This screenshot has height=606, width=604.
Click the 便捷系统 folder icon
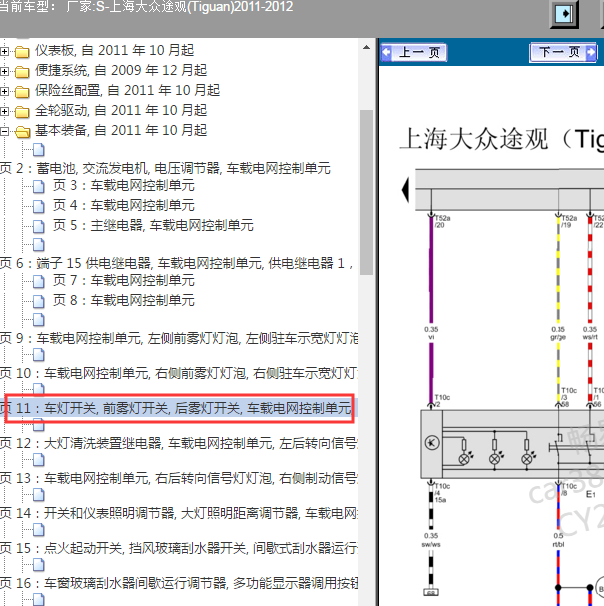tap(22, 71)
